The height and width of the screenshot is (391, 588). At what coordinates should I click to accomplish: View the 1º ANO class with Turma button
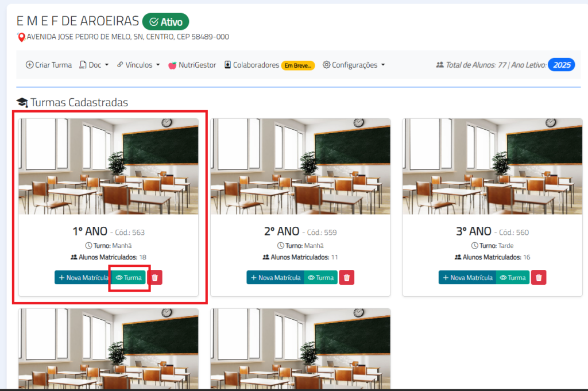click(129, 277)
